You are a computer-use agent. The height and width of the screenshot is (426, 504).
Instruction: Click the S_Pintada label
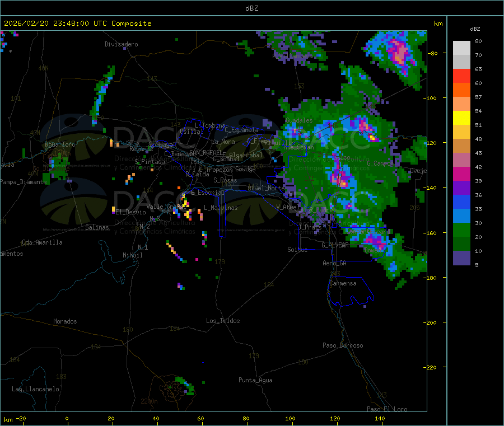coord(150,162)
